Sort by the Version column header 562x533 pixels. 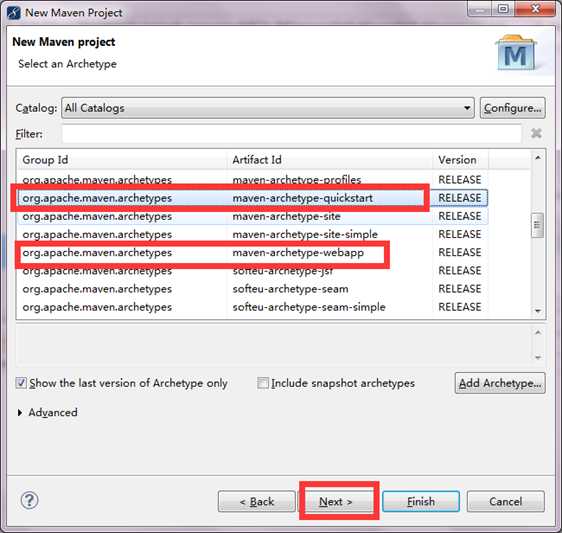[x=460, y=160]
